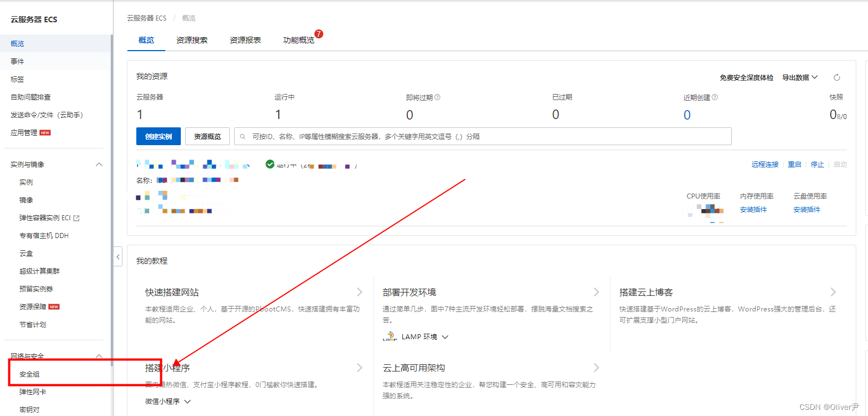
Task: Click 云服务器 ECS in the breadcrumb
Action: click(x=147, y=18)
